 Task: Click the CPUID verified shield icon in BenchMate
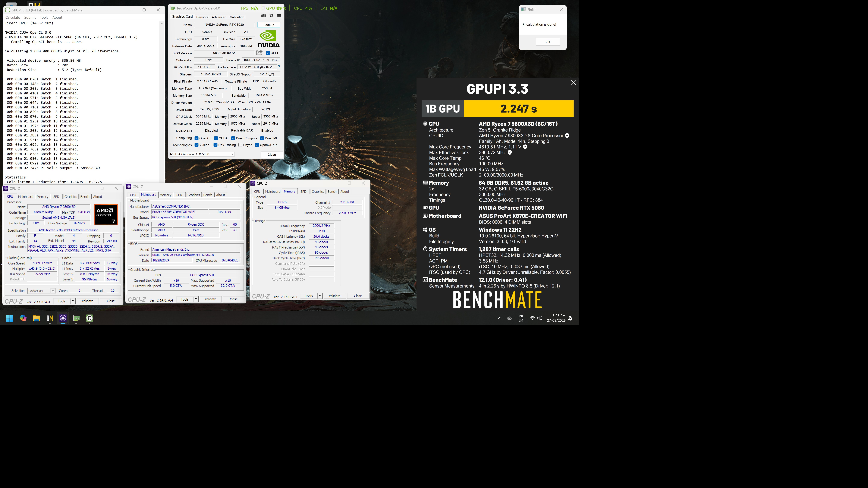click(x=567, y=135)
